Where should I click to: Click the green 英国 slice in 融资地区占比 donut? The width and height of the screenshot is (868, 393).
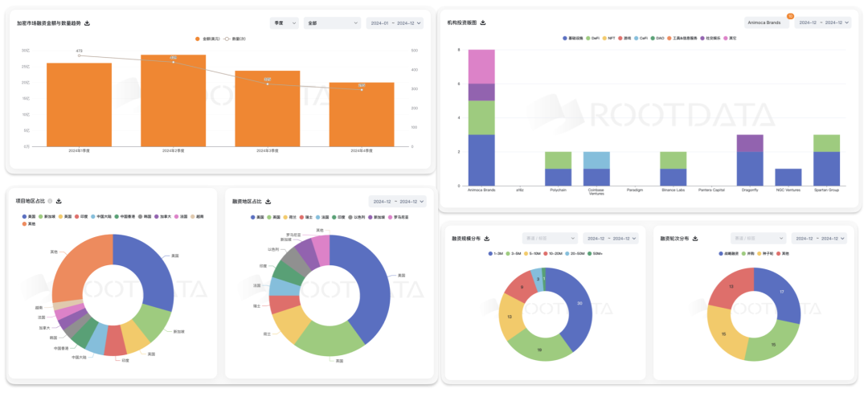330,339
